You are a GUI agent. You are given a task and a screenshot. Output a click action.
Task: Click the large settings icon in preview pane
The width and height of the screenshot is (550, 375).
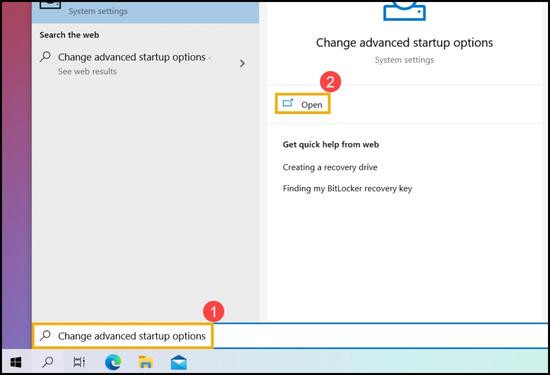404,10
